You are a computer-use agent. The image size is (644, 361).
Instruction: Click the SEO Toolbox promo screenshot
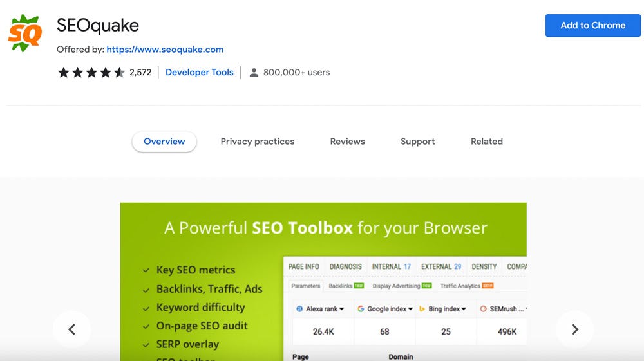[323, 282]
